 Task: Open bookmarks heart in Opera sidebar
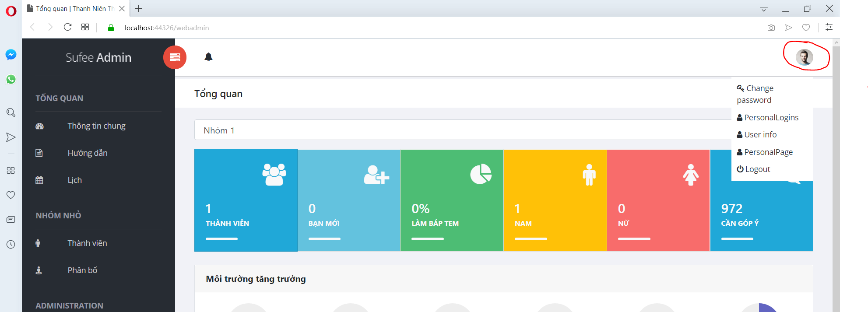coord(11,195)
